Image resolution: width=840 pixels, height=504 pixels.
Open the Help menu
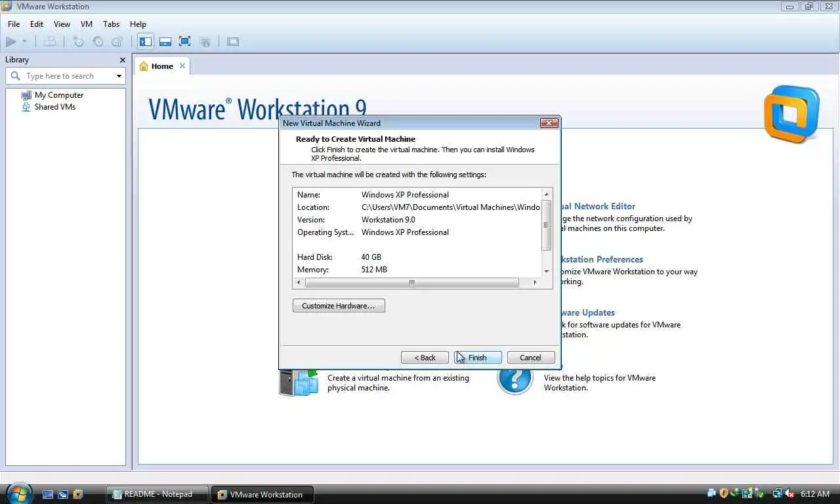point(138,24)
